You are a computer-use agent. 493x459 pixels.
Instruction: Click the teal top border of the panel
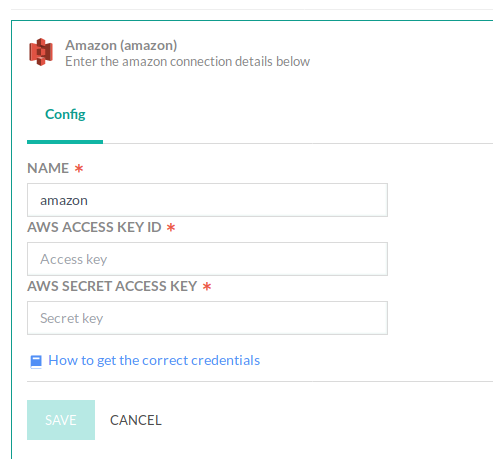tap(252, 21)
